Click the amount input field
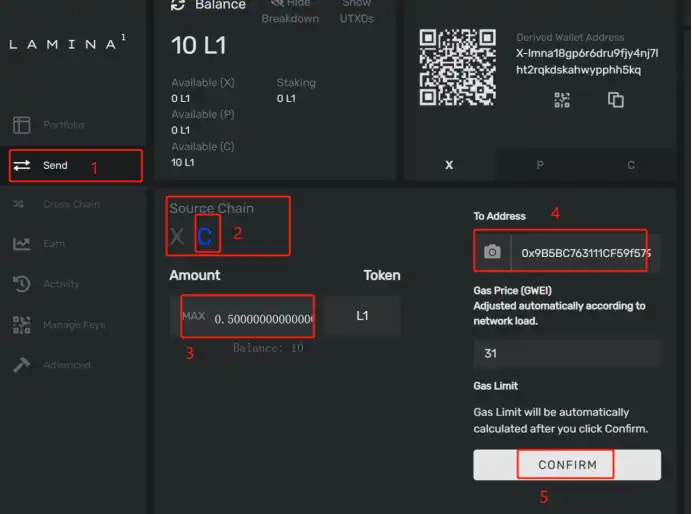 pos(263,319)
